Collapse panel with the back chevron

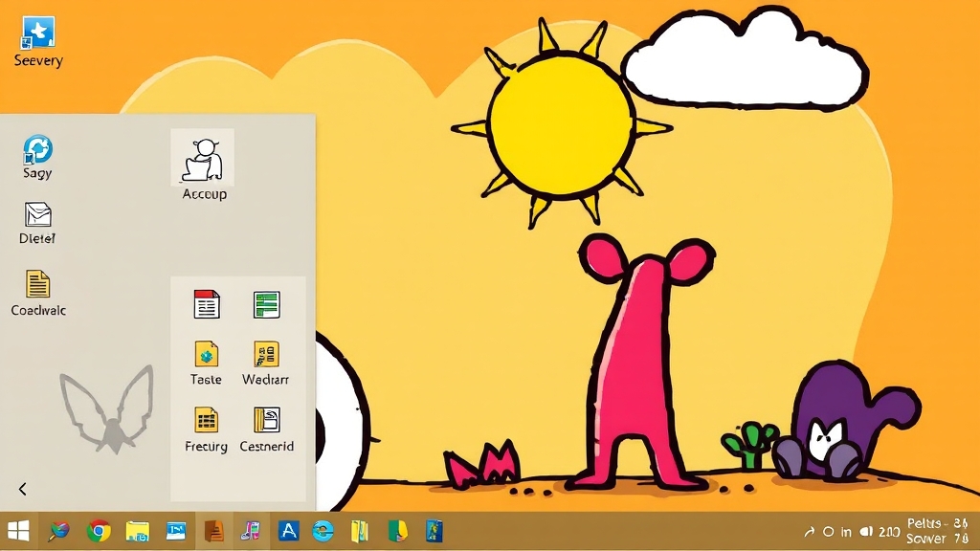click(x=23, y=489)
